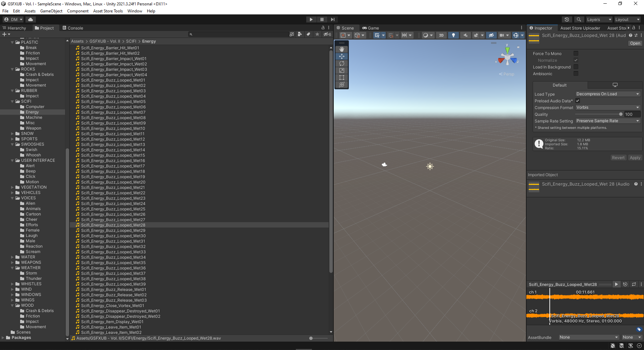
Task: Switch to the Console tab
Action: (x=73, y=28)
